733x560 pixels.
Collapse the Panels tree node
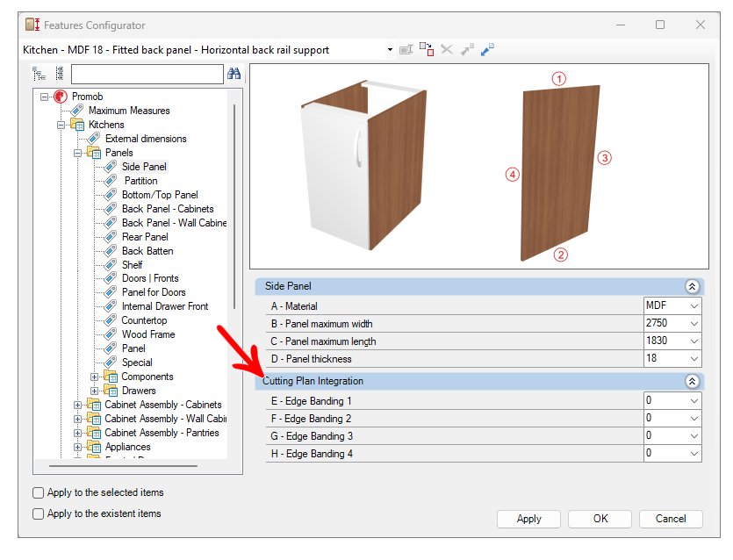[x=77, y=153]
